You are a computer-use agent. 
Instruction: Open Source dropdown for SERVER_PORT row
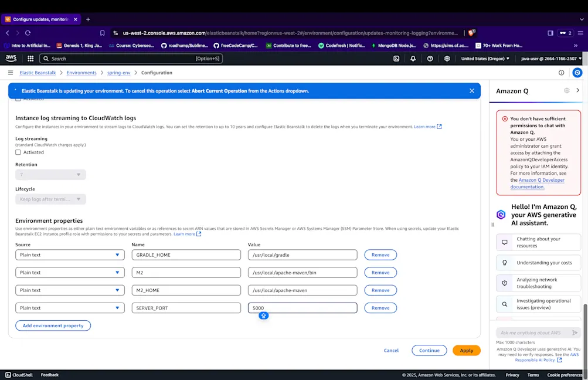pyautogui.click(x=70, y=308)
